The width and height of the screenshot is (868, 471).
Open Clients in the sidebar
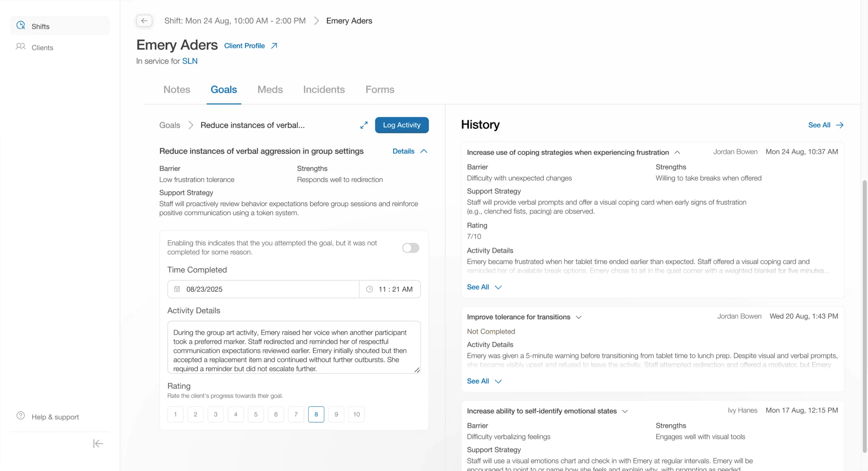[60, 47]
